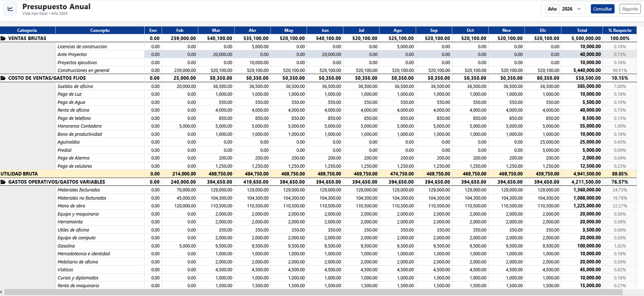644x296 pixels.
Task: Collapse the VENTAS BRUTAS folder icon
Action: point(3,38)
